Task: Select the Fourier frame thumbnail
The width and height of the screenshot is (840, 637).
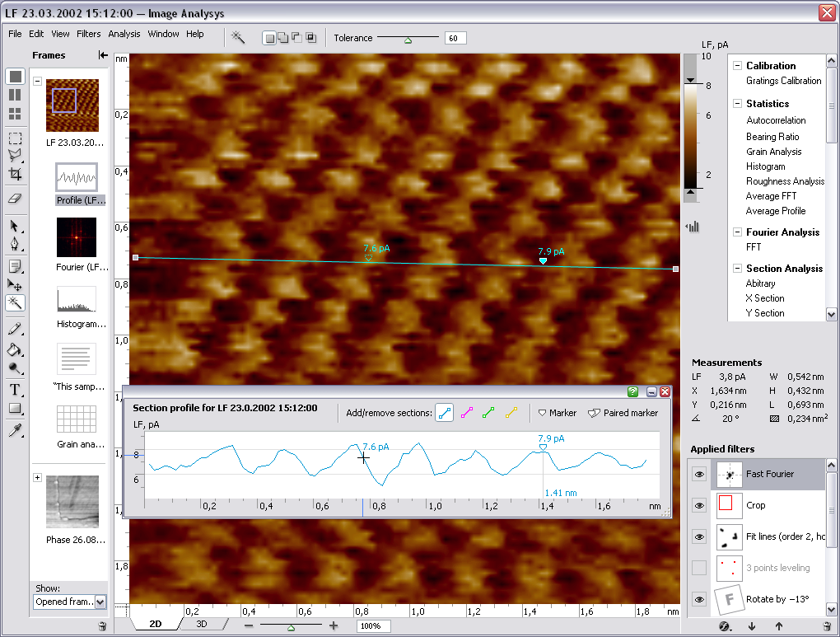Action: click(76, 237)
